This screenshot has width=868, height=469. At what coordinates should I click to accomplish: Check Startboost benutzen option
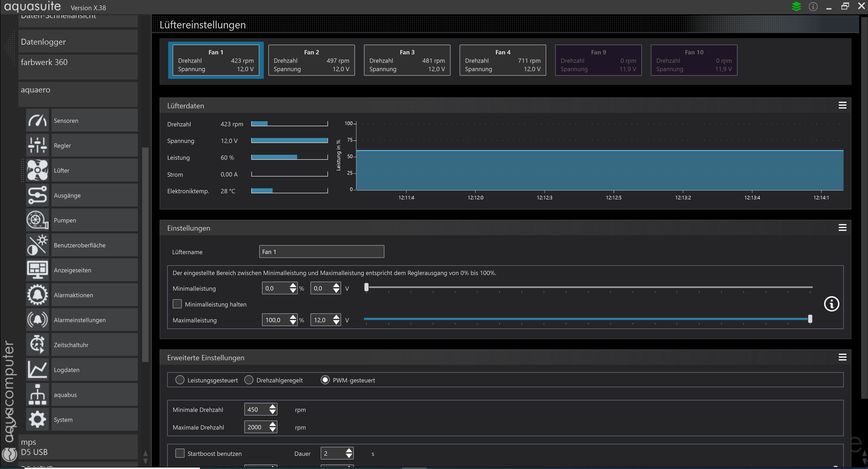180,453
